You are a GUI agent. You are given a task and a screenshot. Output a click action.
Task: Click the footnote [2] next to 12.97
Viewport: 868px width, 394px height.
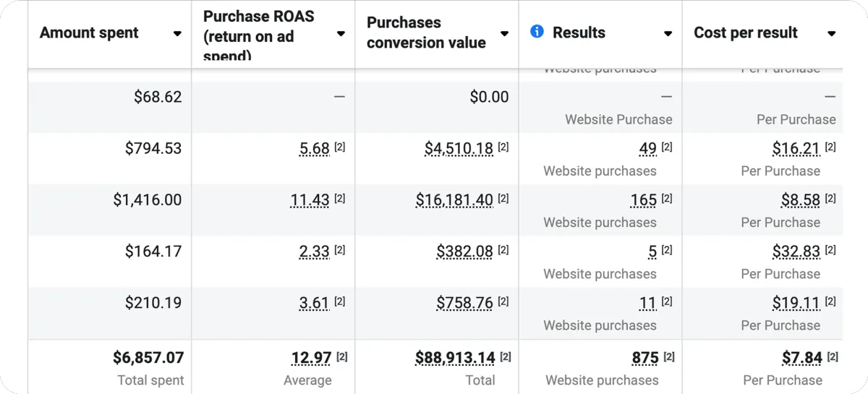tap(342, 356)
